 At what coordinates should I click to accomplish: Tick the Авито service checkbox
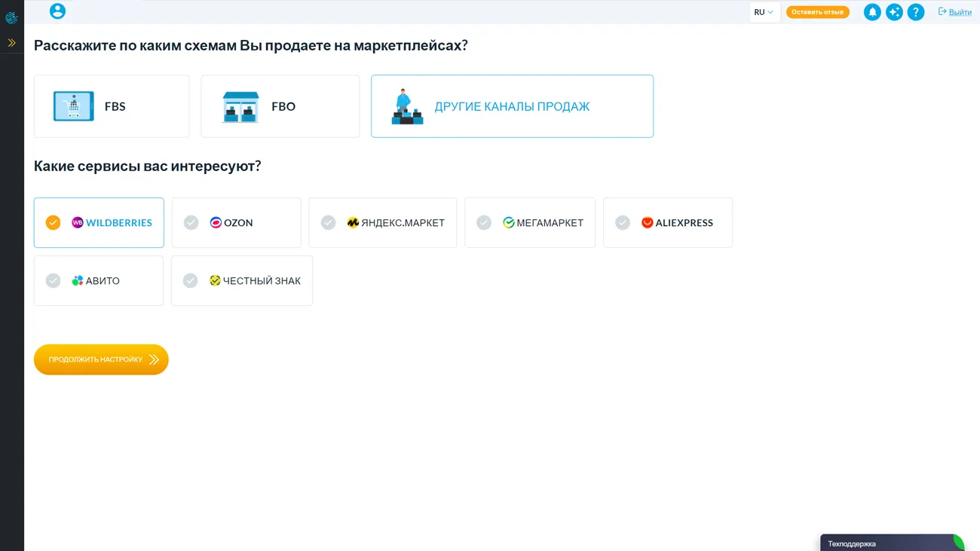pos(53,280)
